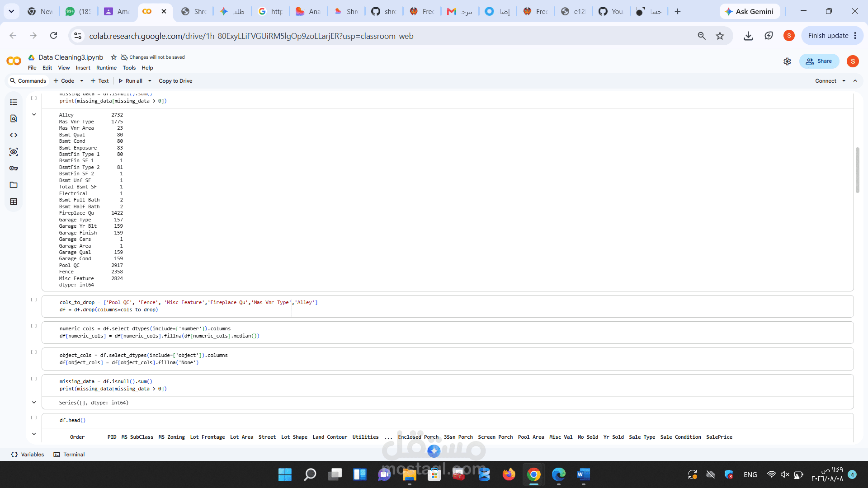868x488 pixels.
Task: Expand the Run all dropdown arrow
Action: (150, 81)
